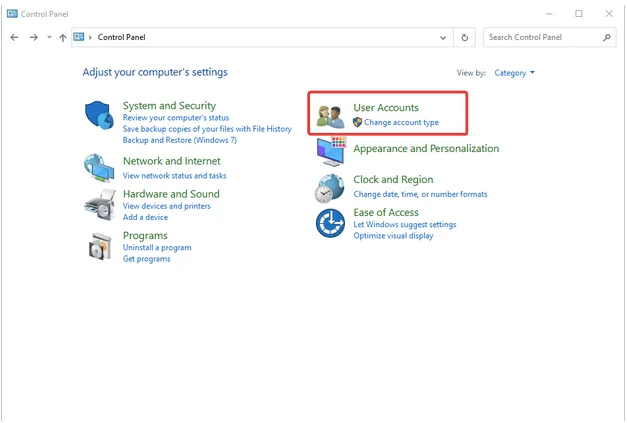Click the Programs disc box icon
The width and height of the screenshot is (627, 423).
pyautogui.click(x=100, y=246)
